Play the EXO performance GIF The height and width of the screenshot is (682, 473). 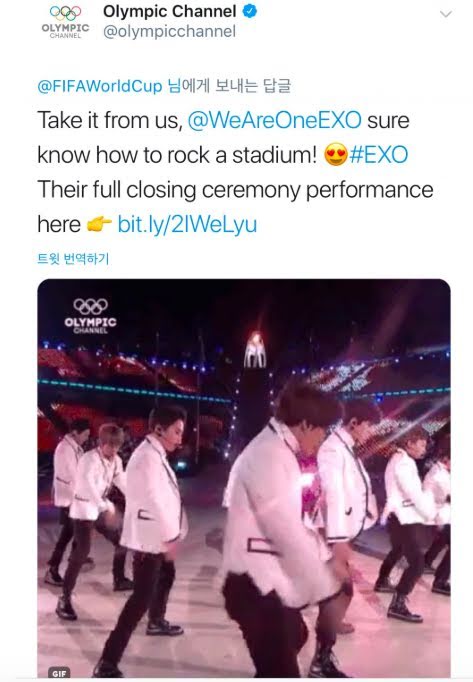[244, 478]
